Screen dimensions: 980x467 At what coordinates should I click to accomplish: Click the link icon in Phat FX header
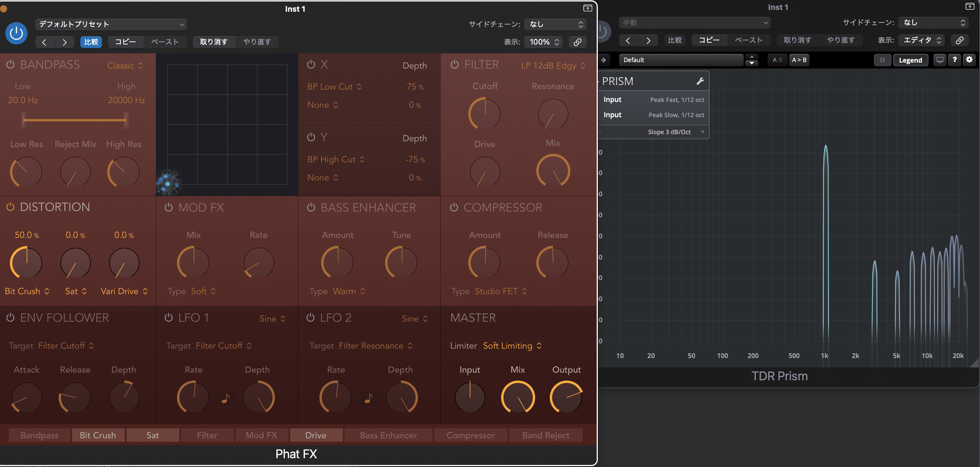(577, 42)
